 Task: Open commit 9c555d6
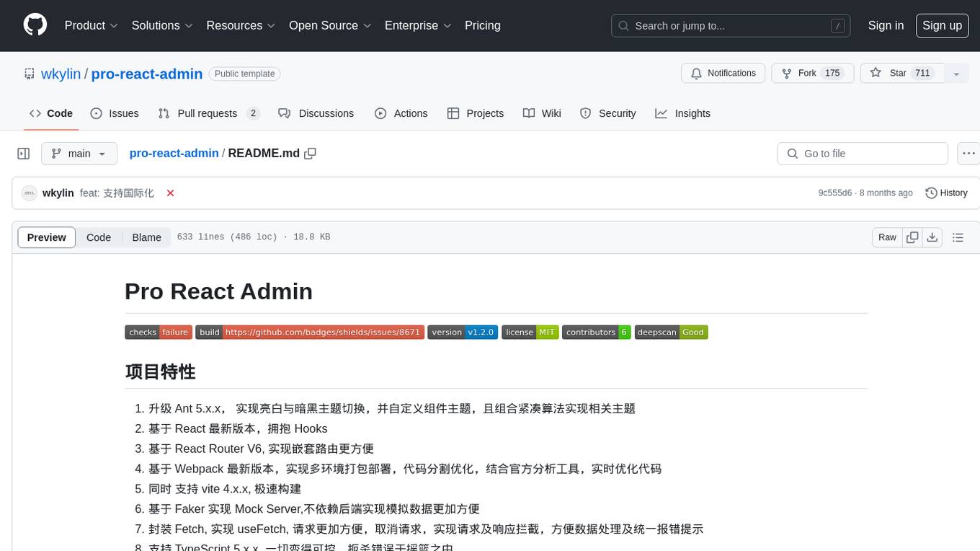tap(834, 193)
